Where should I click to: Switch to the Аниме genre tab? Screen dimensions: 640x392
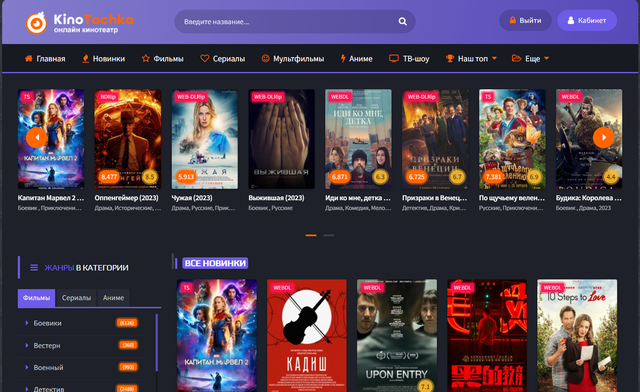click(x=113, y=298)
